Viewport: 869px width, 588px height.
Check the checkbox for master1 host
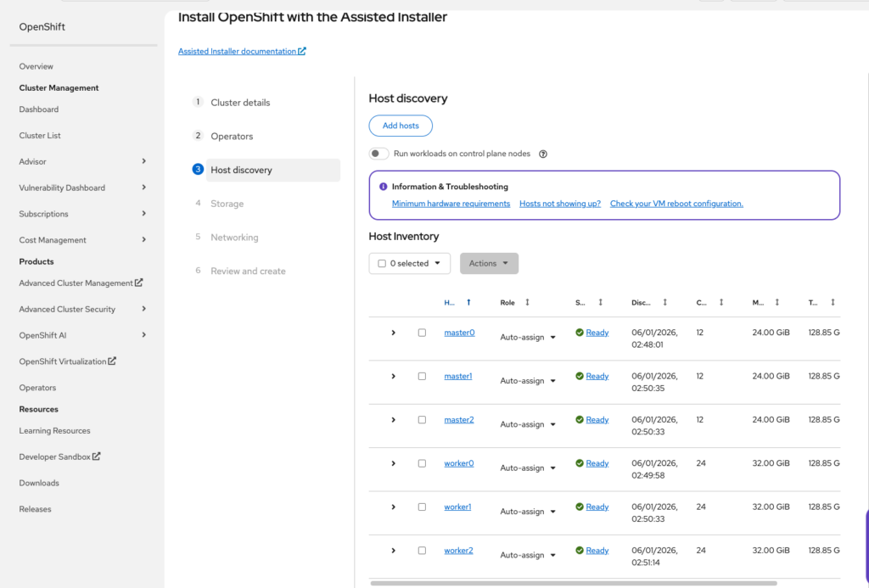point(422,376)
